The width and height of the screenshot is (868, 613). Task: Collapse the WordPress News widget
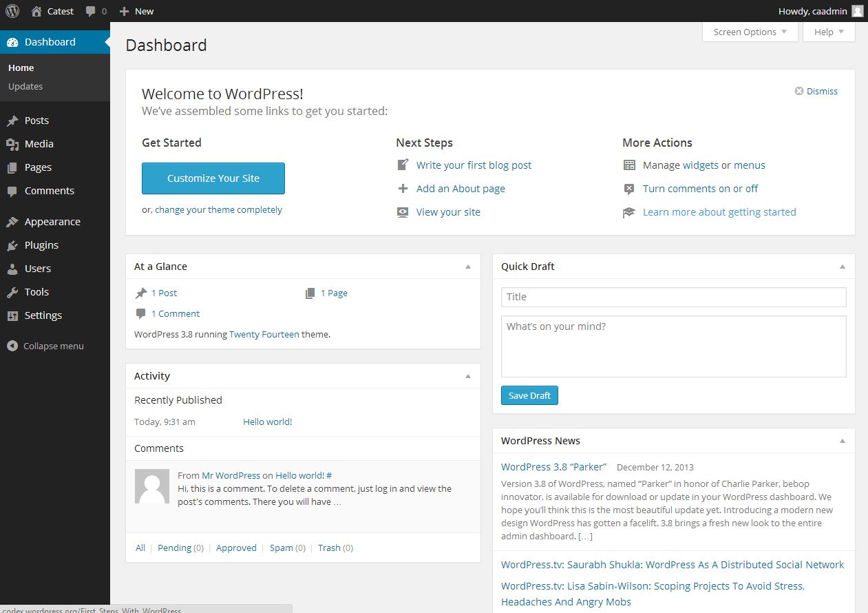843,441
